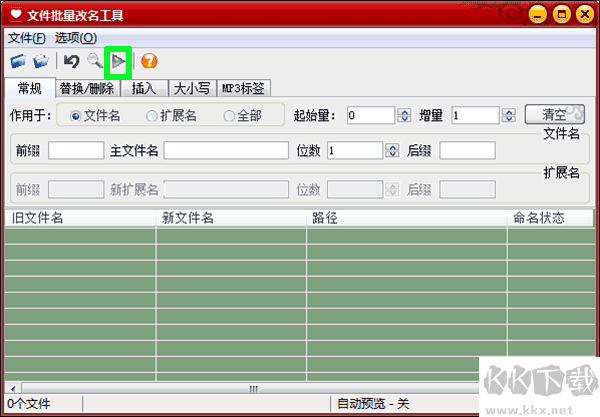The image size is (600, 417).
Task: Click the magnifier preview icon
Action: (95, 61)
